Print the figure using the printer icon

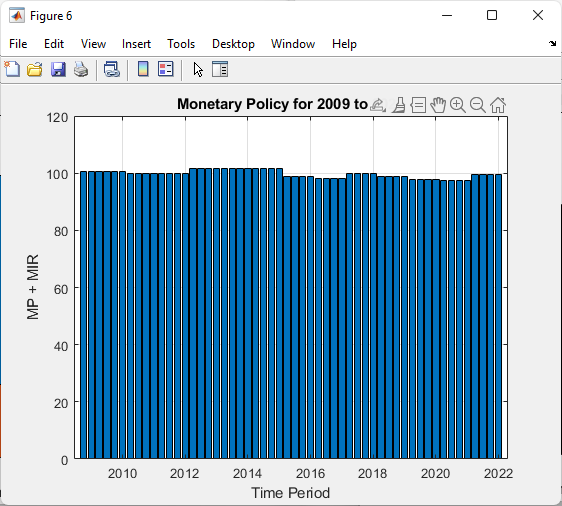[81, 69]
